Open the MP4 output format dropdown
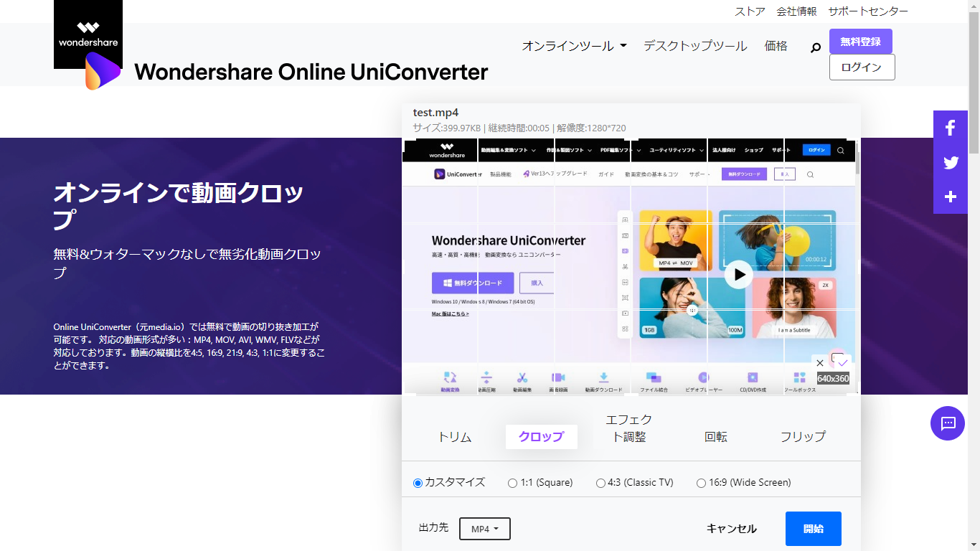980x551 pixels. click(485, 529)
